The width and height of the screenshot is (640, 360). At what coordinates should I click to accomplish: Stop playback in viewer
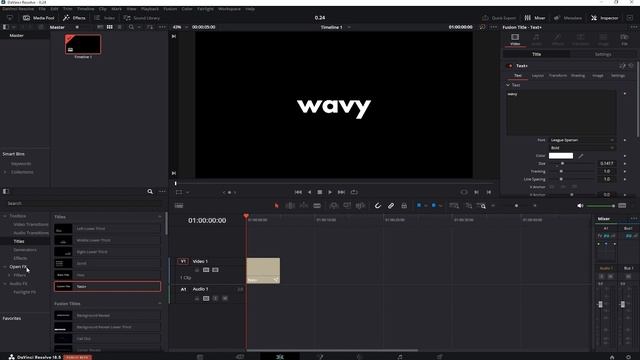coord(320,192)
